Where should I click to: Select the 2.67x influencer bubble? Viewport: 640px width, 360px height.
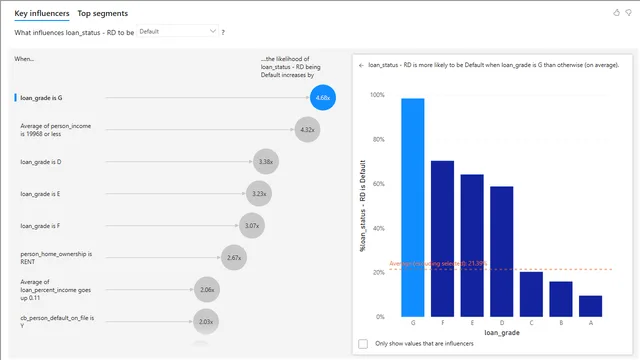tap(234, 258)
